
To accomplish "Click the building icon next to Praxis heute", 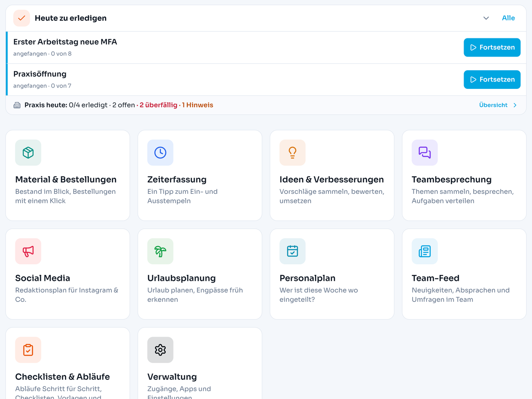I will pos(17,105).
